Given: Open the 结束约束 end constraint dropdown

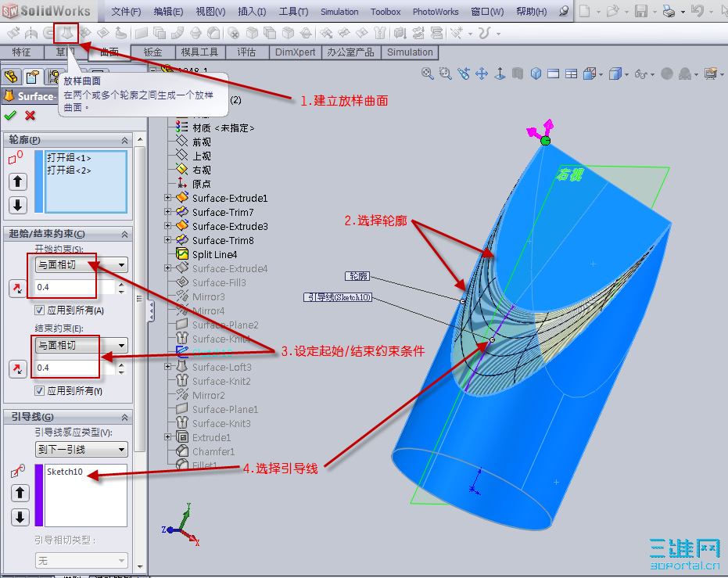Looking at the screenshot, I should [x=81, y=346].
